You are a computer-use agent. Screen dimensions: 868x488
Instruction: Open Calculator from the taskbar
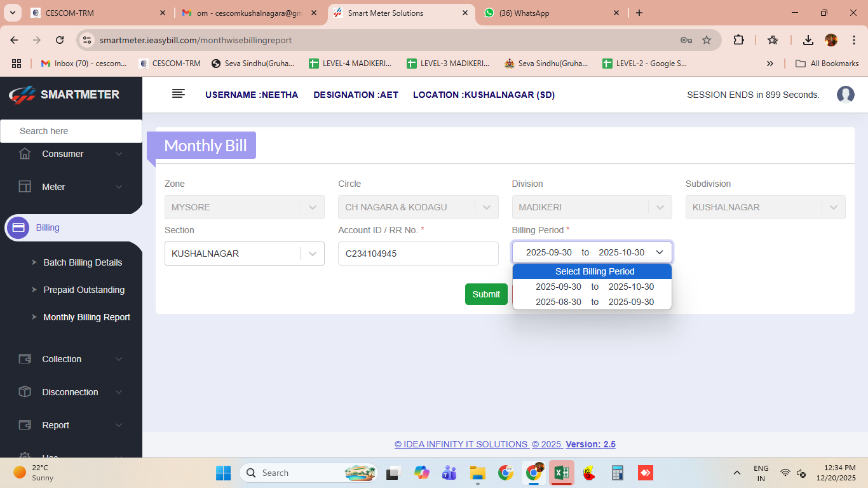[x=617, y=473]
